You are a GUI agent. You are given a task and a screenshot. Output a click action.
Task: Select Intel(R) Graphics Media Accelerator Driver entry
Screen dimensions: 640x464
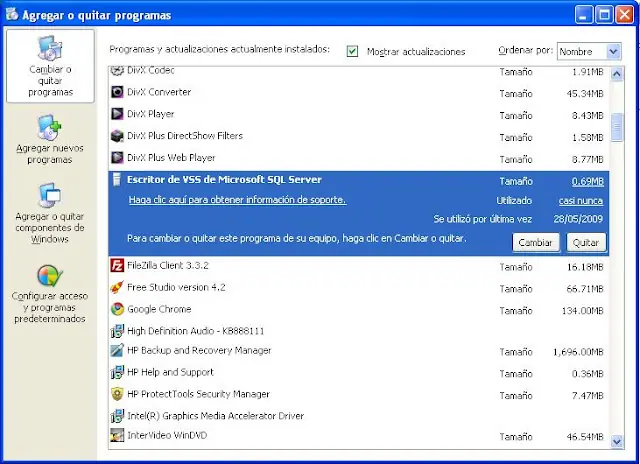[x=359, y=416]
